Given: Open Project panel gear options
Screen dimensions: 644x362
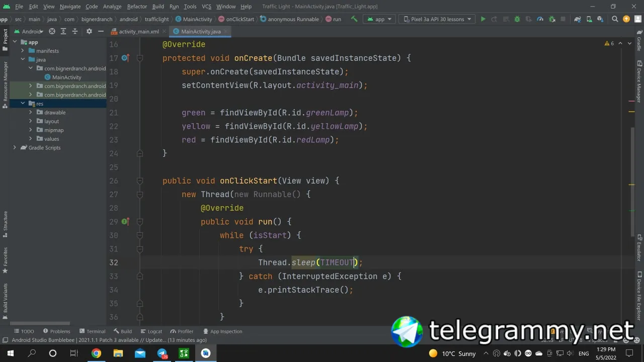Looking at the screenshot, I should 89,31.
